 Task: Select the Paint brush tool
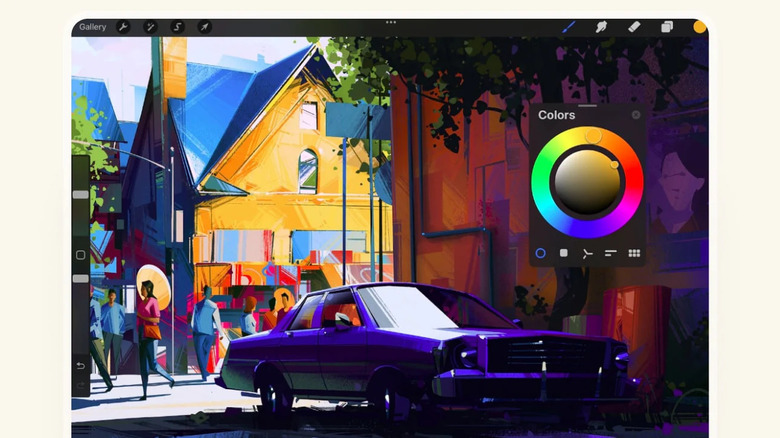pyautogui.click(x=568, y=27)
